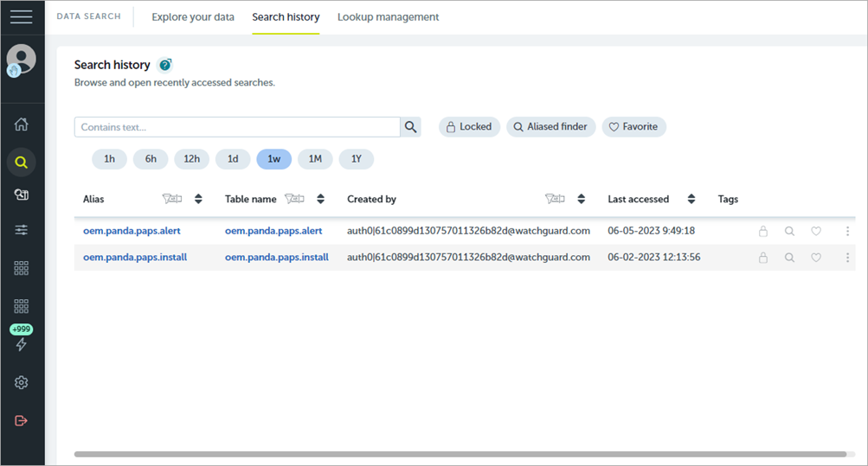Sort by the Last accessed column

click(x=691, y=199)
